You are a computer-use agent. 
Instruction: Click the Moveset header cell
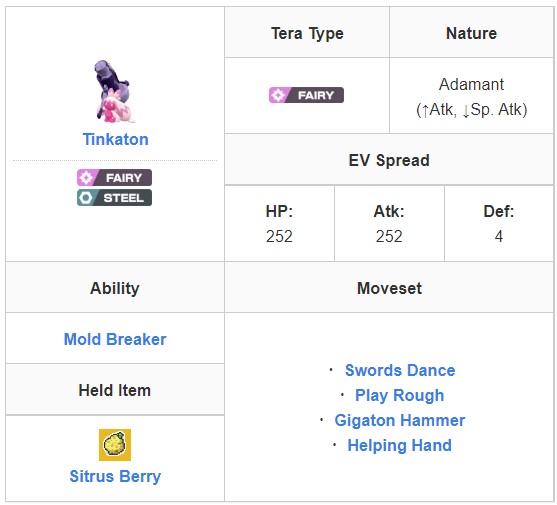[x=389, y=288]
